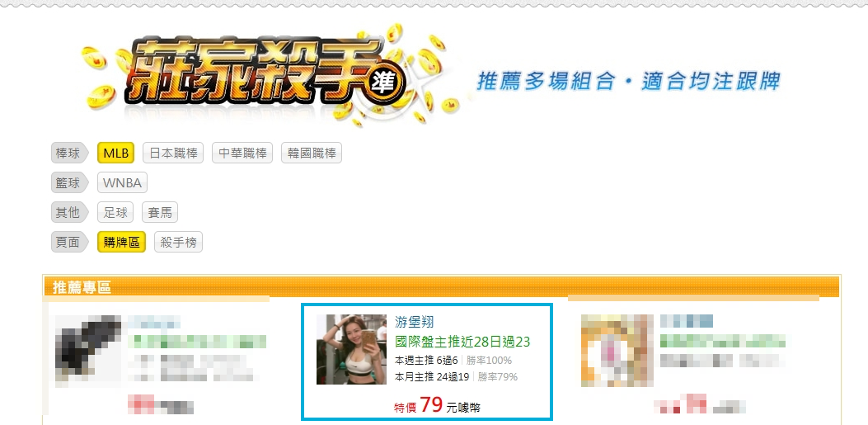Click 國際盤主推近28日過23 headline link
Image resolution: width=868 pixels, height=425 pixels.
[462, 342]
